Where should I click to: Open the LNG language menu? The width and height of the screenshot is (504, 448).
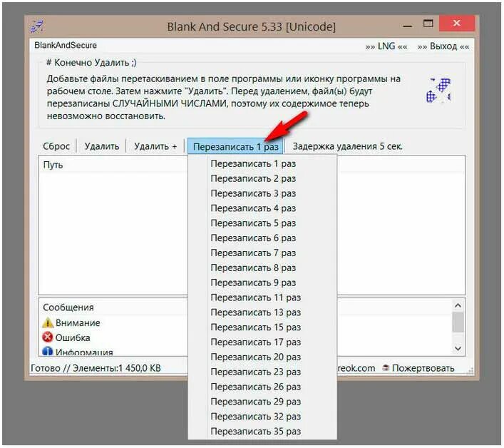click(386, 46)
